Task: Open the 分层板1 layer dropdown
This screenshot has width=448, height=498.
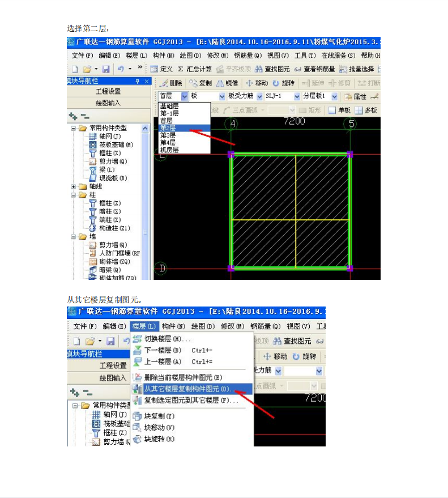Action: point(334,96)
